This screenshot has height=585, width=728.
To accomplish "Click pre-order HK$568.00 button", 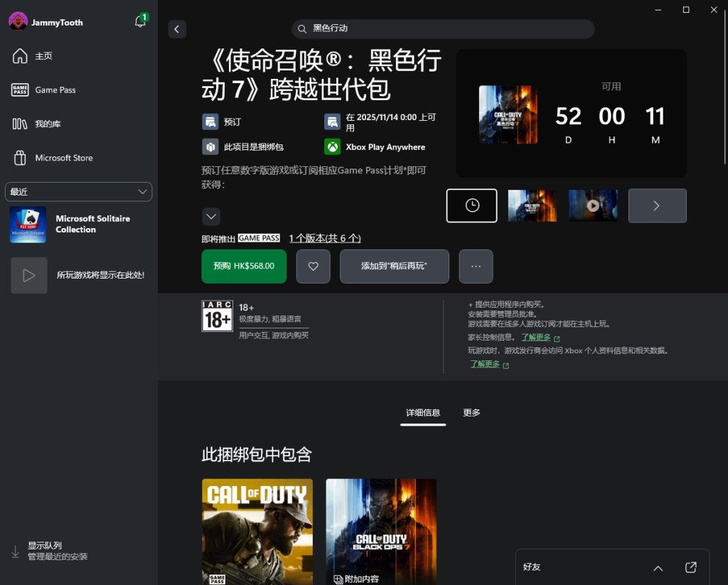I will pyautogui.click(x=244, y=267).
